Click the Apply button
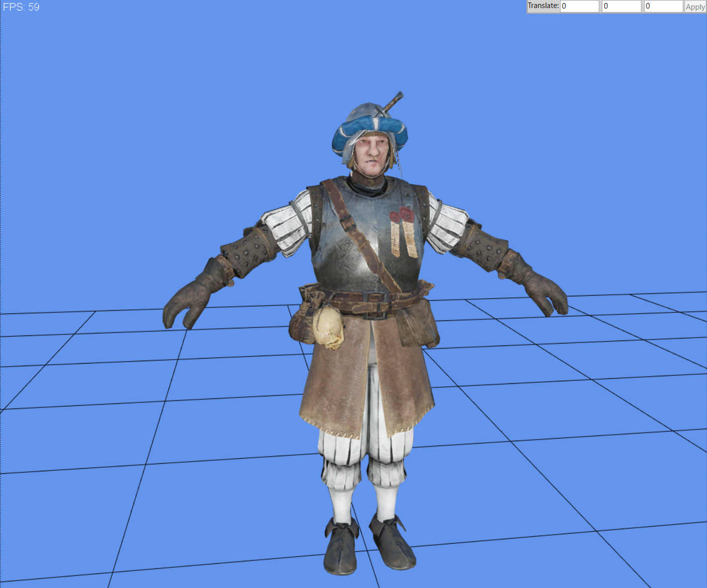This screenshot has height=588, width=707. tap(695, 7)
